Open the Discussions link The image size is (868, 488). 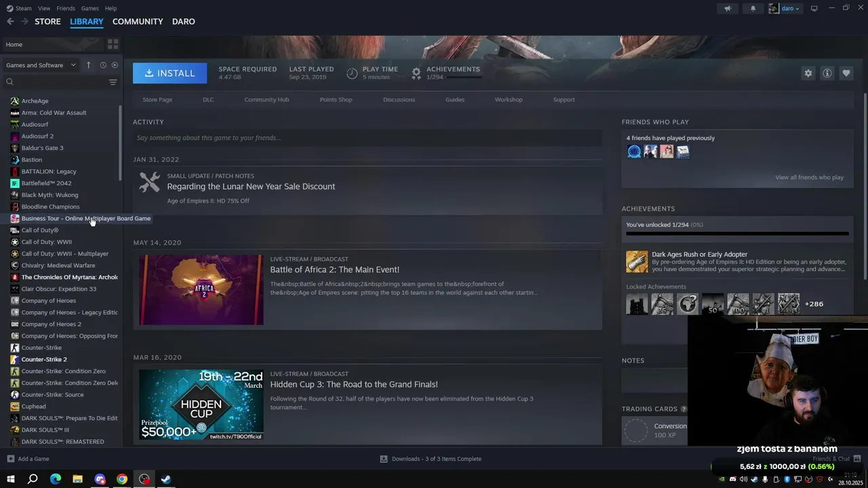click(399, 100)
